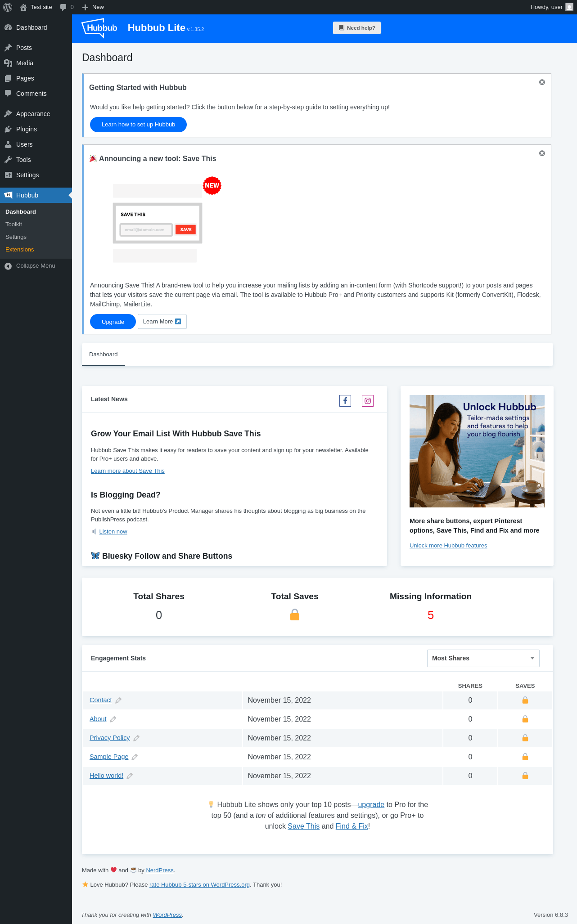Open the Instagram icon in Latest News
The image size is (577, 924).
368,401
